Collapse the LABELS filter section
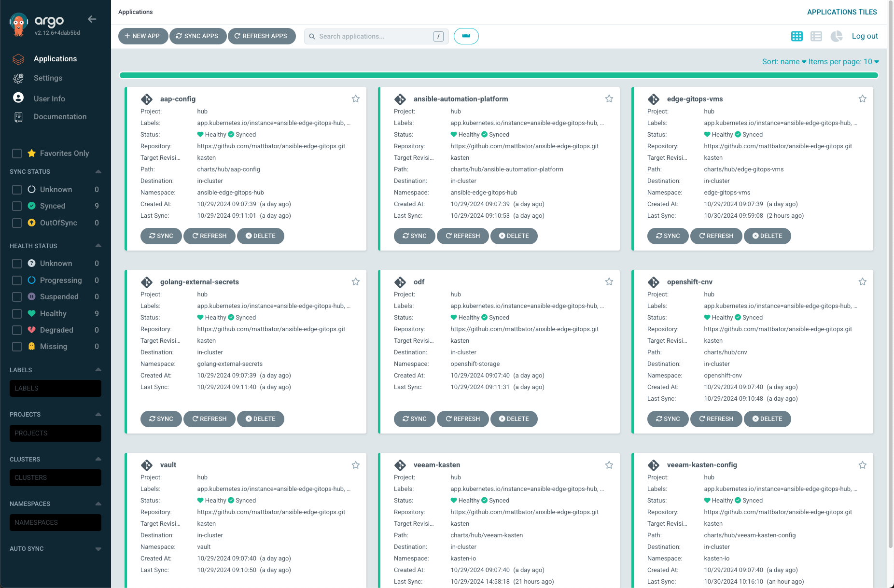The image size is (894, 588). pyautogui.click(x=98, y=370)
